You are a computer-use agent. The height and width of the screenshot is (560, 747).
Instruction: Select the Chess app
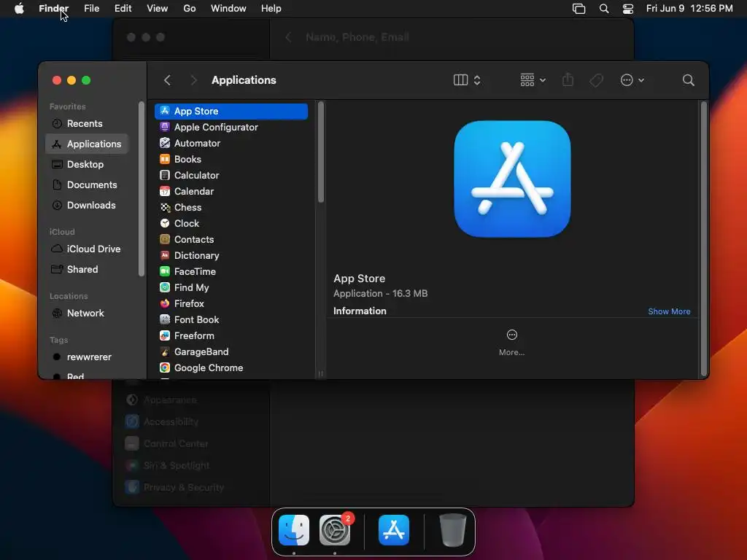point(231,207)
